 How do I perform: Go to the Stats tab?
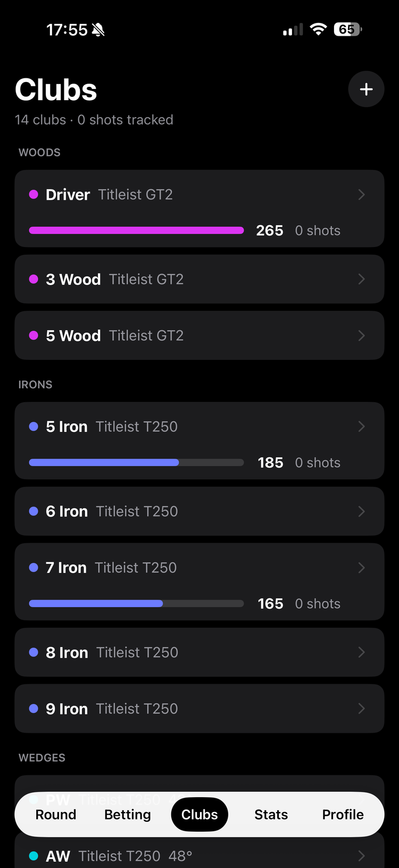click(271, 814)
